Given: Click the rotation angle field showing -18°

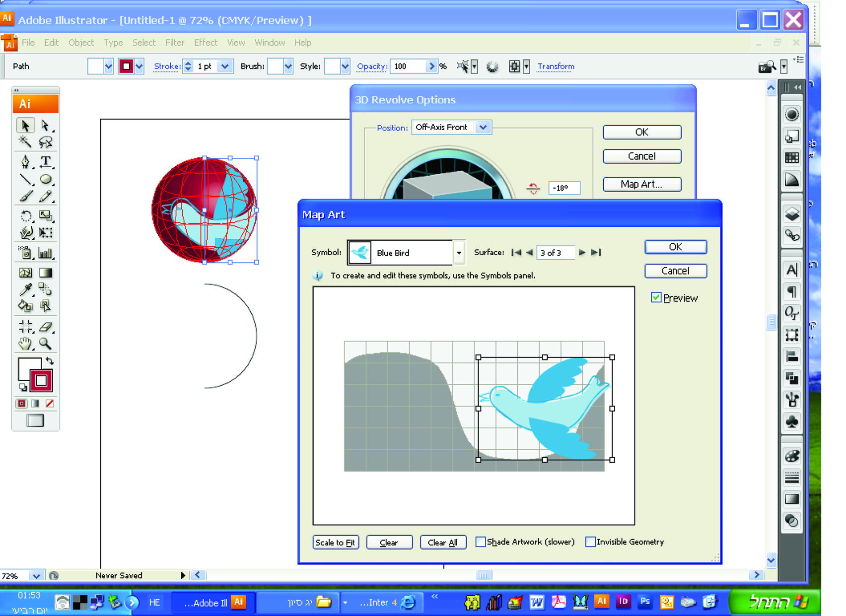Looking at the screenshot, I should [x=564, y=188].
